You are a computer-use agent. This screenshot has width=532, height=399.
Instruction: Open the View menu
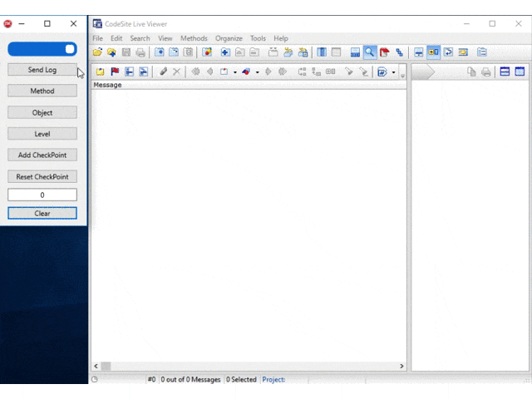[x=165, y=38]
